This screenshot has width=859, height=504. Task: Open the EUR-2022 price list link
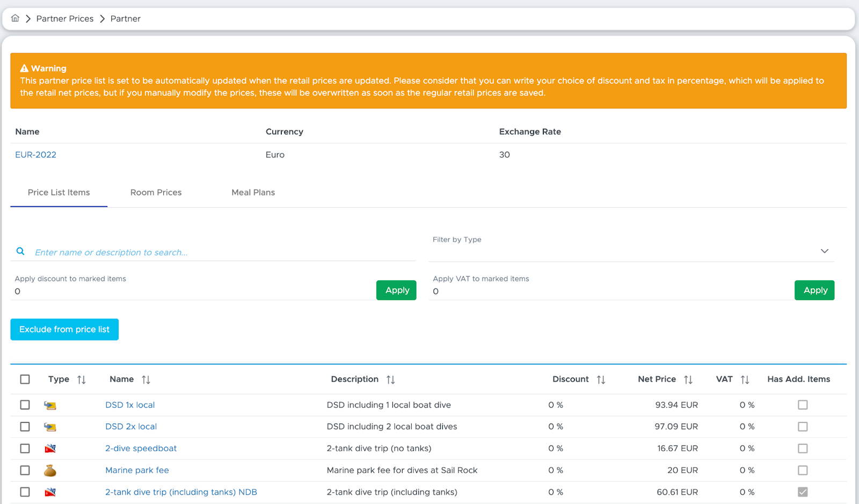(35, 155)
